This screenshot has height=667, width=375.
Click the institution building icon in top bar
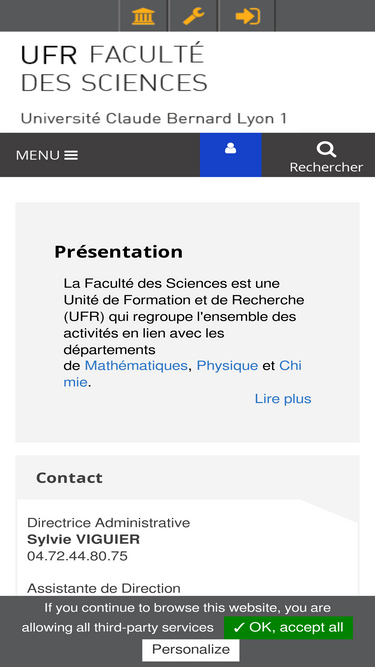(x=143, y=16)
